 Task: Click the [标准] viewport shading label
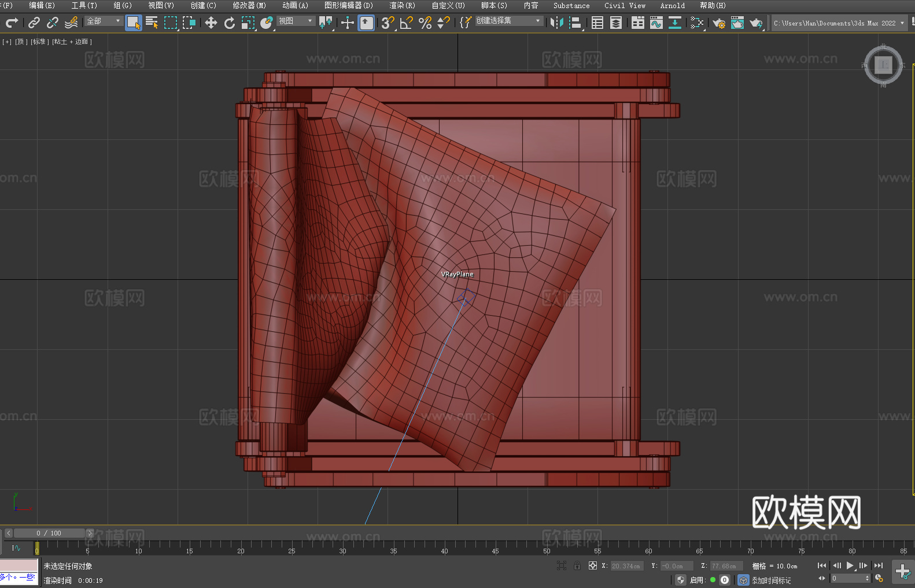point(39,42)
